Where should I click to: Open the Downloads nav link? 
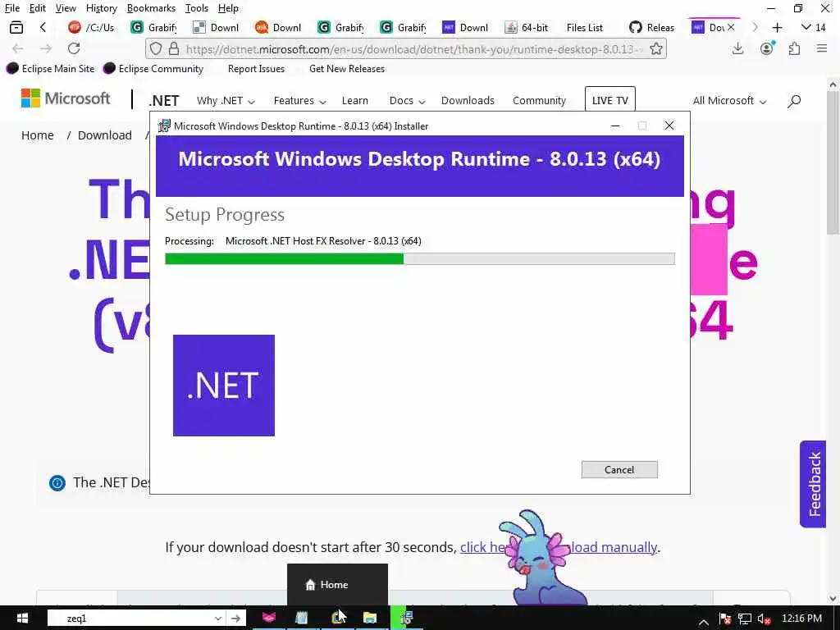(468, 101)
